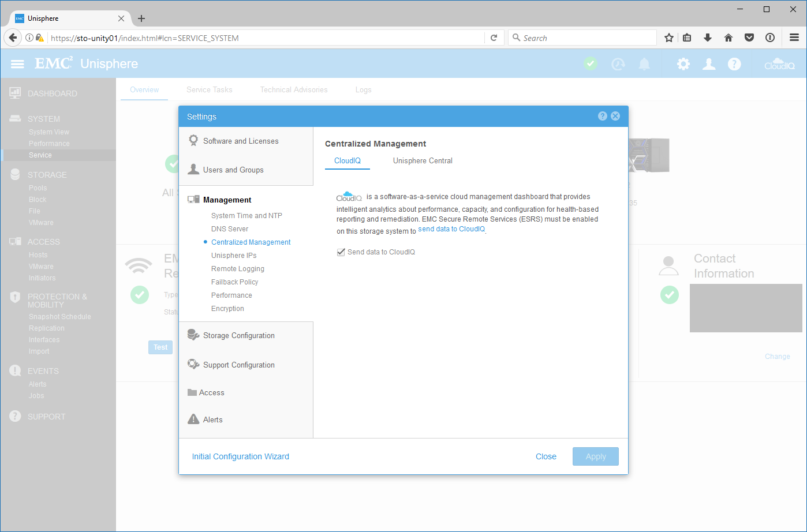The image size is (807, 532).
Task: Click Close in the Settings dialog
Action: (x=546, y=456)
